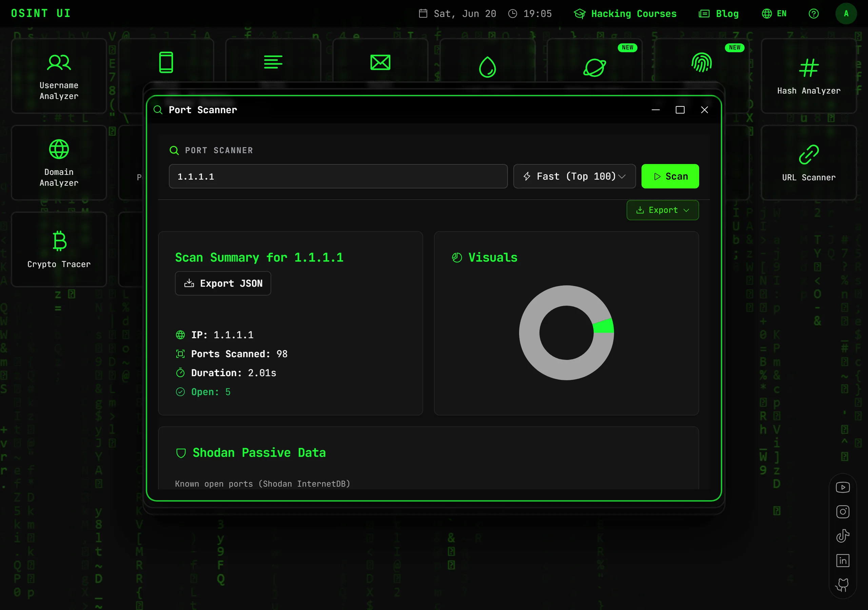
Task: Open the Instagram social link icon
Action: tap(843, 512)
